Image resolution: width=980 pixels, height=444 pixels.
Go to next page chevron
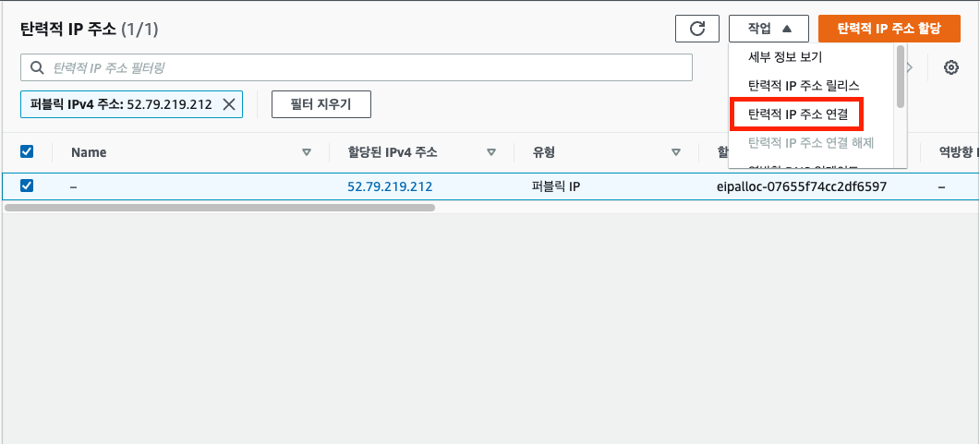pos(911,67)
